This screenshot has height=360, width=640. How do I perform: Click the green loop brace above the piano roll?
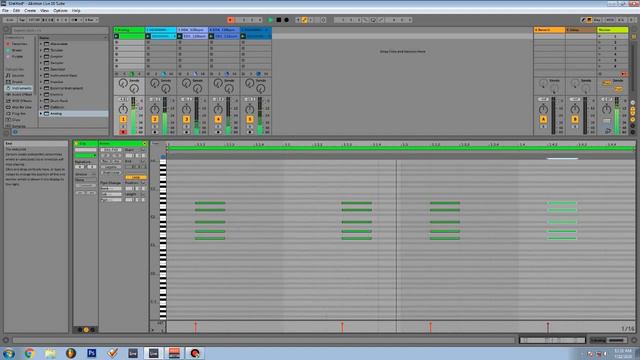401,149
